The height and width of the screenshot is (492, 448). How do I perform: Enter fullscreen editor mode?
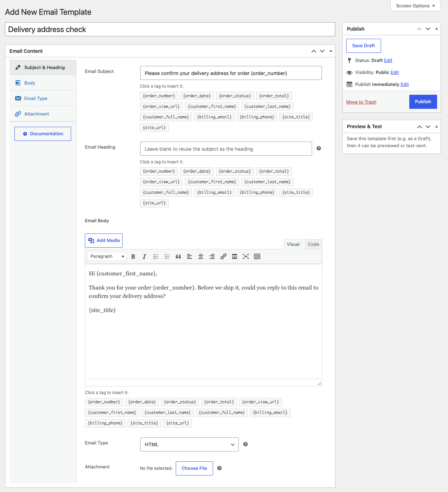(x=246, y=256)
